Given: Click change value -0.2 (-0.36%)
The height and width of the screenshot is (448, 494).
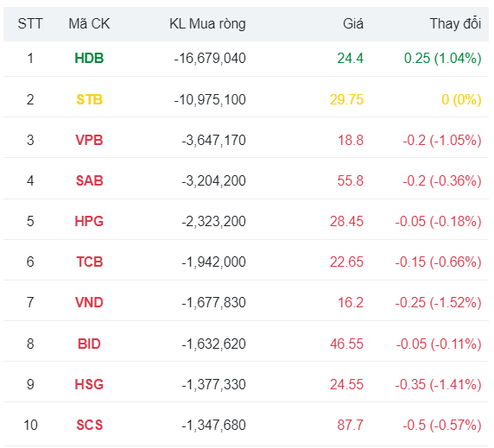Looking at the screenshot, I should (x=442, y=181).
